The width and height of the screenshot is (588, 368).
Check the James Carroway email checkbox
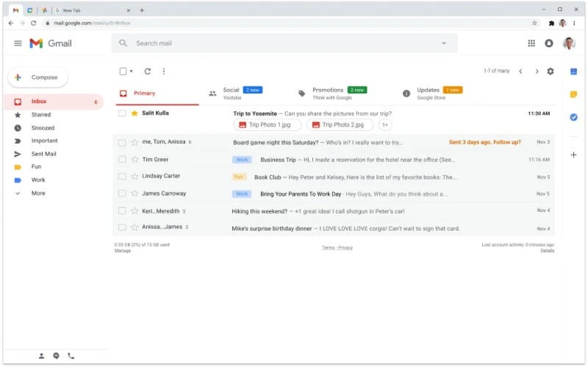coord(123,194)
